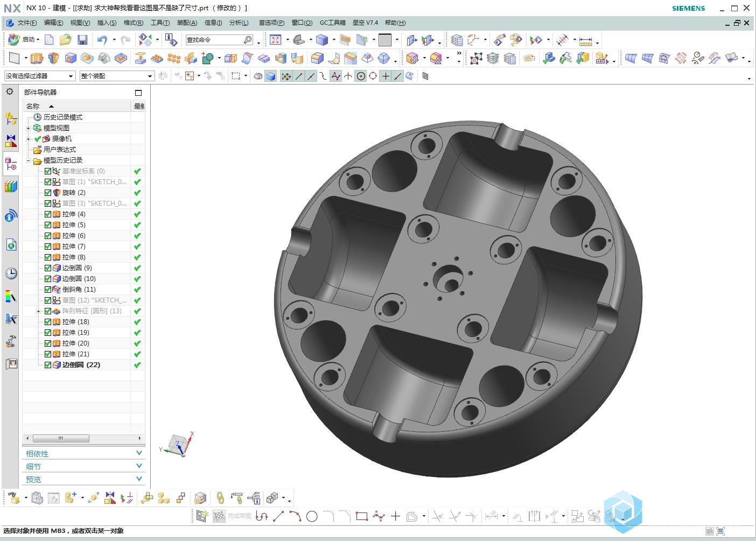
Task: Open the History clock sidebar tab
Action: click(x=11, y=273)
